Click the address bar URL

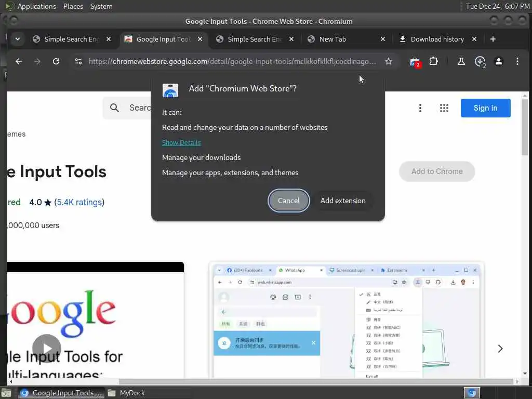[232, 61]
